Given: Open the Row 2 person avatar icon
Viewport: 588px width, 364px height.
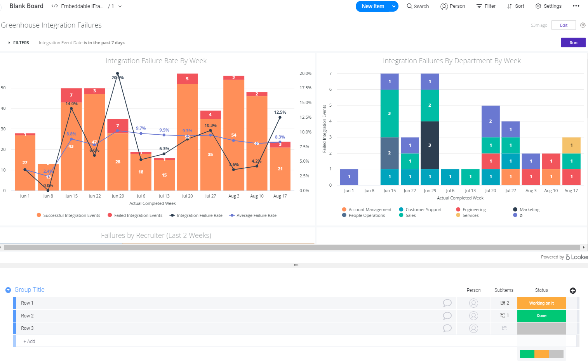Looking at the screenshot, I should [473, 315].
